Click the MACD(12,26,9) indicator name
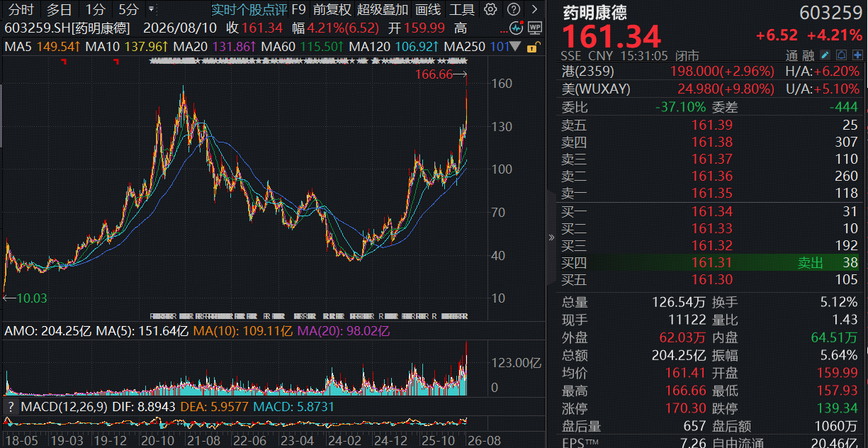The width and height of the screenshot is (868, 448). (64, 407)
